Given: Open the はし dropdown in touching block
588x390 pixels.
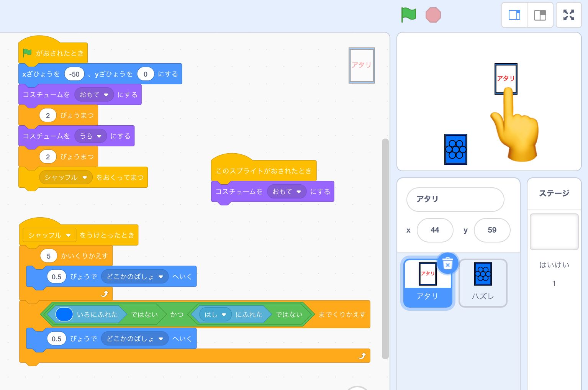Looking at the screenshot, I should (x=215, y=315).
